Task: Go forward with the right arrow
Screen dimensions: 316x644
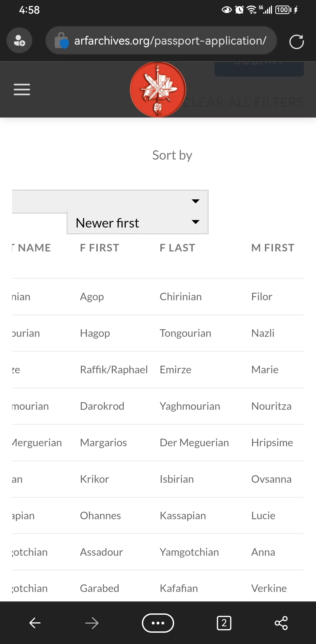Action: (92, 623)
